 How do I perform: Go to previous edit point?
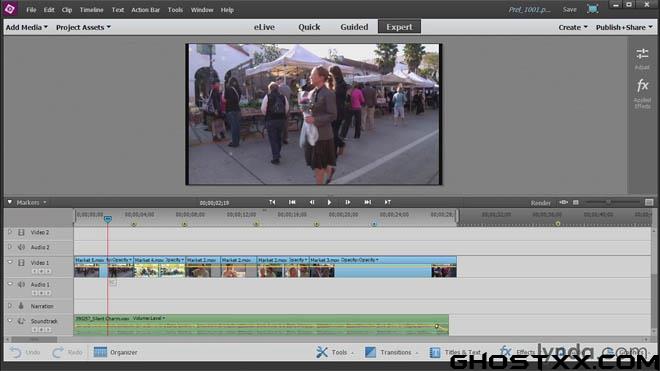point(272,202)
